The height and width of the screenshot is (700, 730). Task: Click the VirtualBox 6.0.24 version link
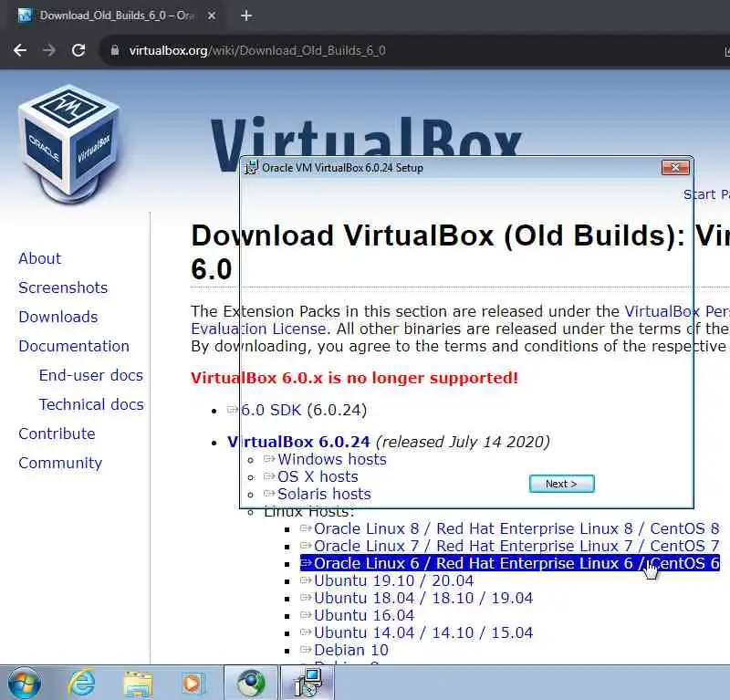point(298,442)
